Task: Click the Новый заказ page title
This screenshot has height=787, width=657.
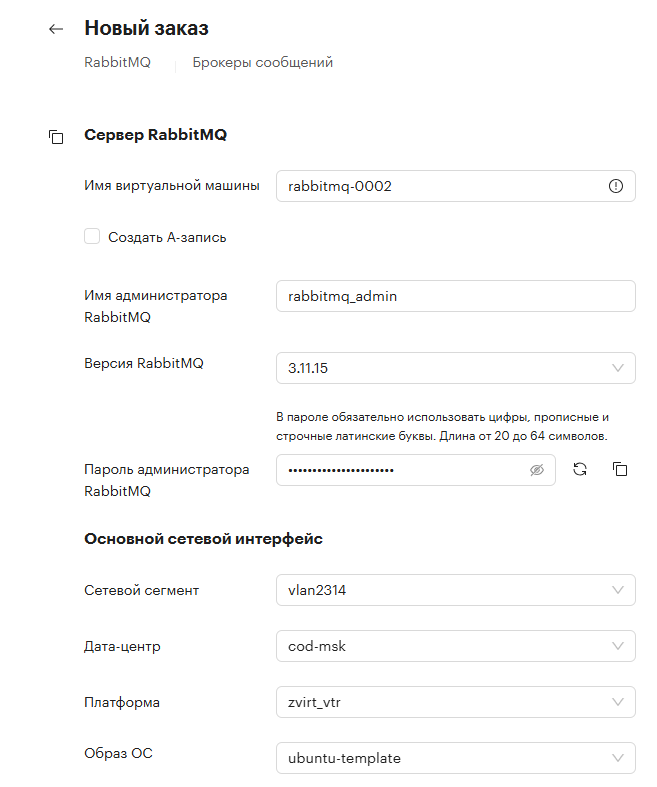Action: (x=146, y=28)
